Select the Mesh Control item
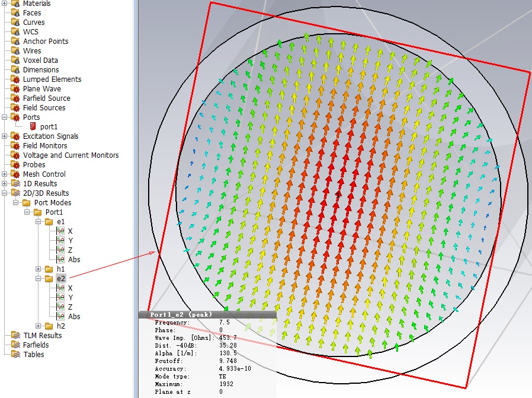The width and height of the screenshot is (532, 398). 44,174
